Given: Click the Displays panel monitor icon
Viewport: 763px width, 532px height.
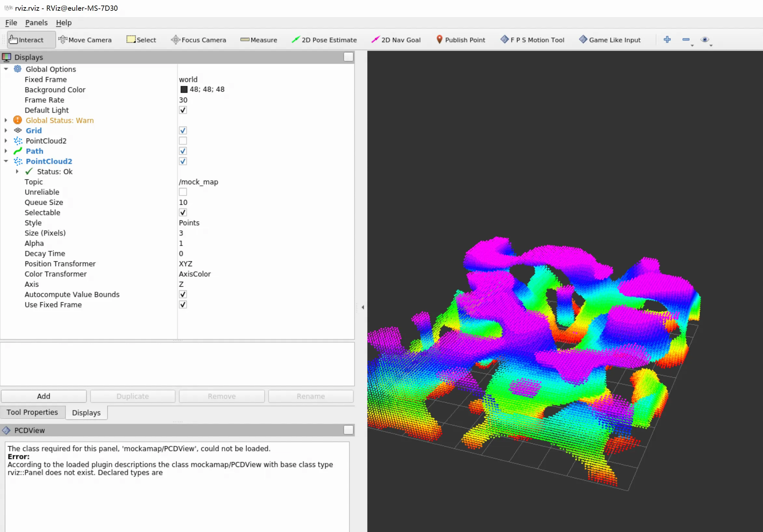Looking at the screenshot, I should click(7, 57).
